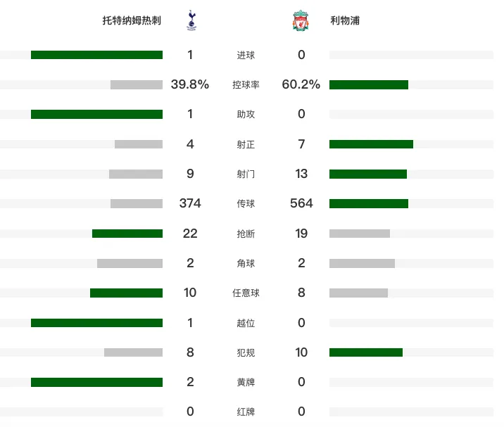This screenshot has height=427, width=504.
Task: Click Tottenham's green 进球 bar
Action: 96,55
